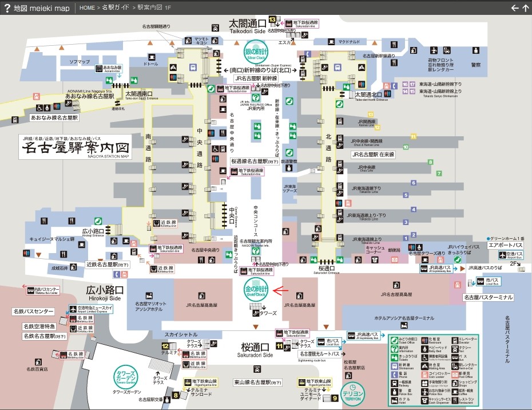Click the エアポートバス label box
This screenshot has width=532, height=410.
506,245
